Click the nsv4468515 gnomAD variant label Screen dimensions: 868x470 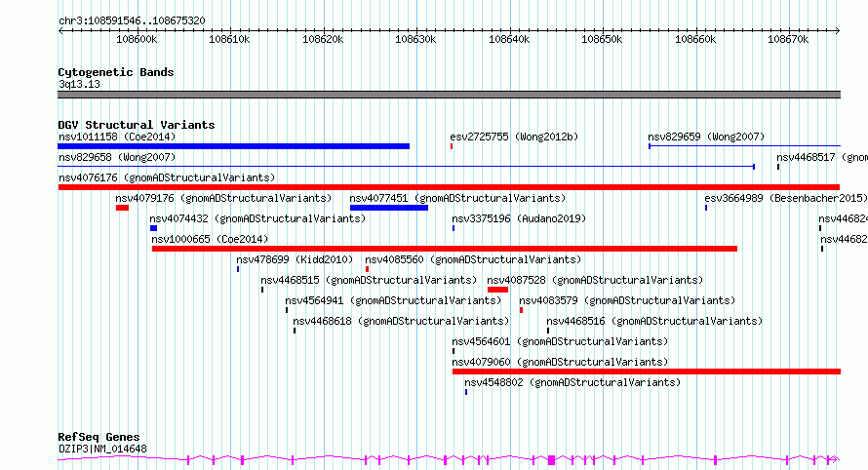[369, 280]
